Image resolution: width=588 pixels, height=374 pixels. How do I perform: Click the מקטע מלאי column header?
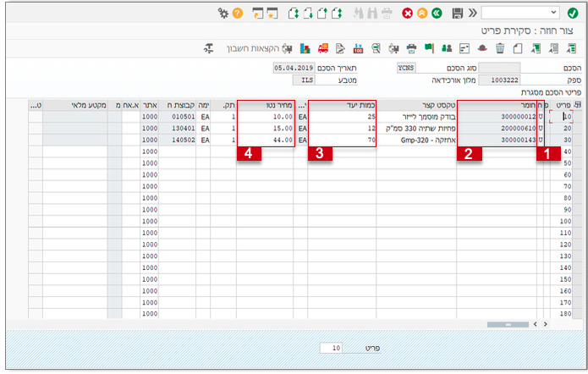[x=75, y=106]
